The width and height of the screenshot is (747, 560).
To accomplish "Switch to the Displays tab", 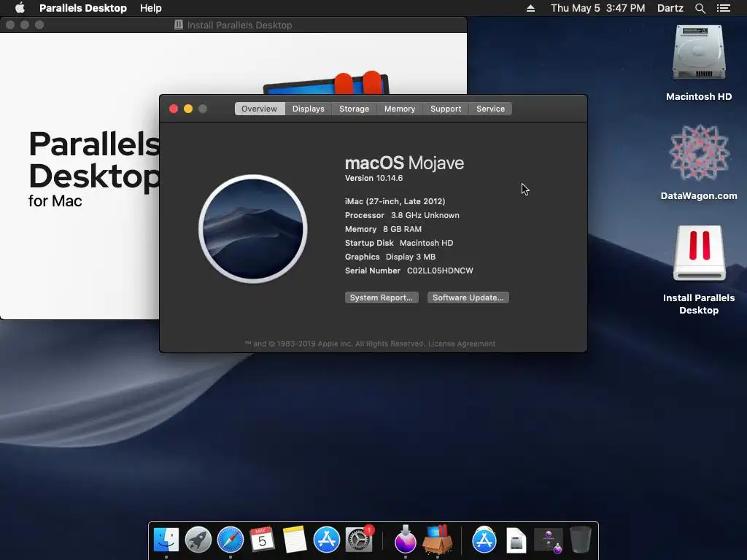I will click(309, 109).
